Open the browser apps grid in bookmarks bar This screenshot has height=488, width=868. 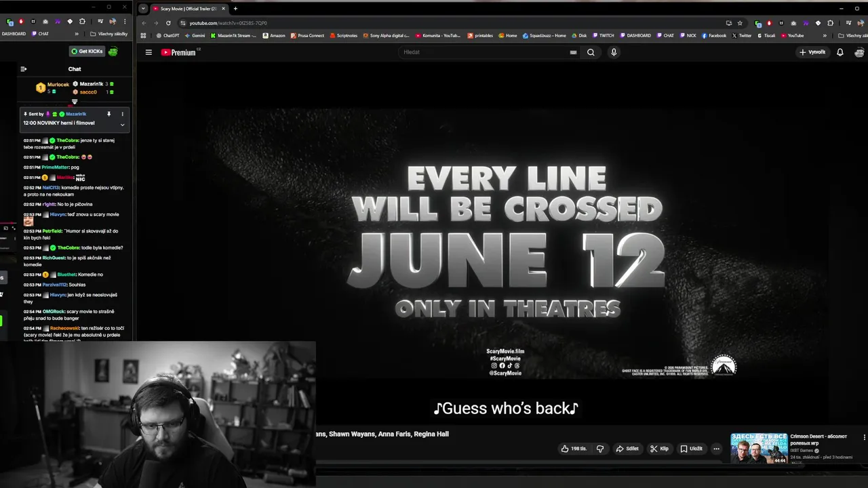click(143, 35)
